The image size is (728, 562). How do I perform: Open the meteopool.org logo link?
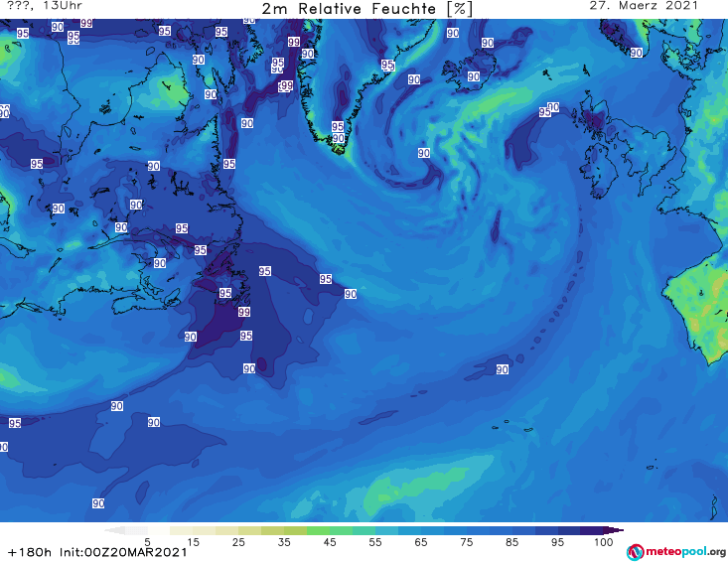pyautogui.click(x=676, y=552)
